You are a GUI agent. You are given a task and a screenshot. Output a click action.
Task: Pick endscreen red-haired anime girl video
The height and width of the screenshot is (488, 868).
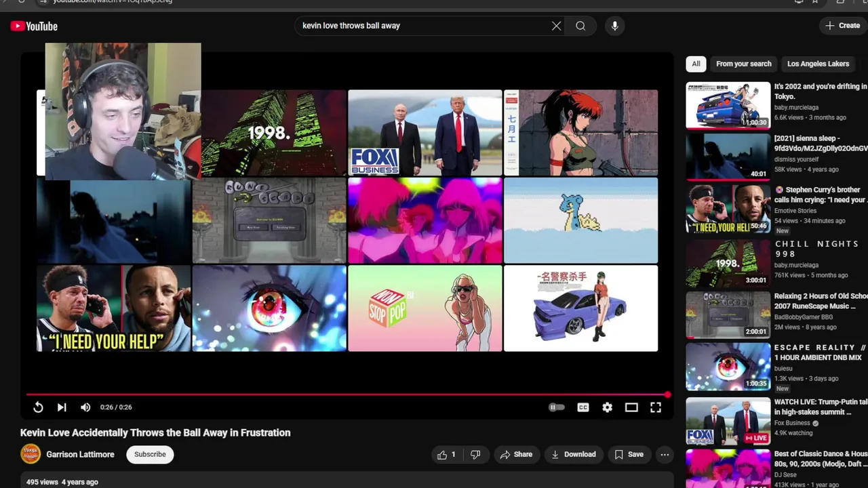tap(580, 133)
